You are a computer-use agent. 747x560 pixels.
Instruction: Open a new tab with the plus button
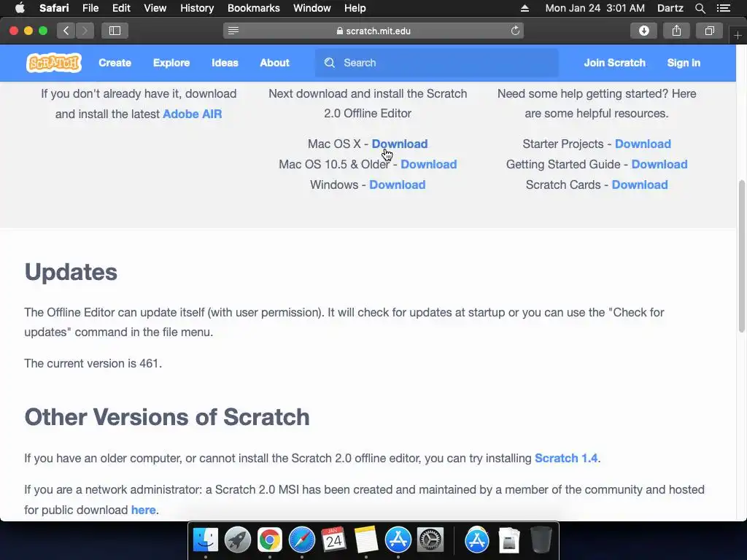point(738,36)
